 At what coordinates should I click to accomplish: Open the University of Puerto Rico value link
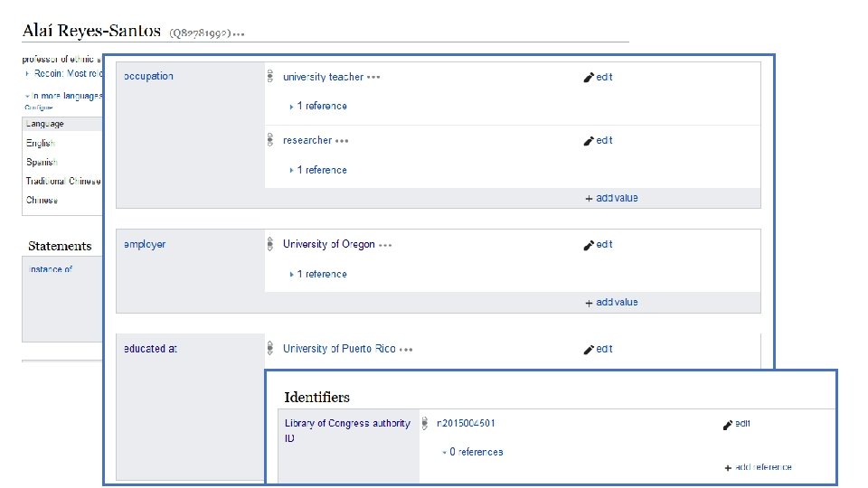click(338, 349)
